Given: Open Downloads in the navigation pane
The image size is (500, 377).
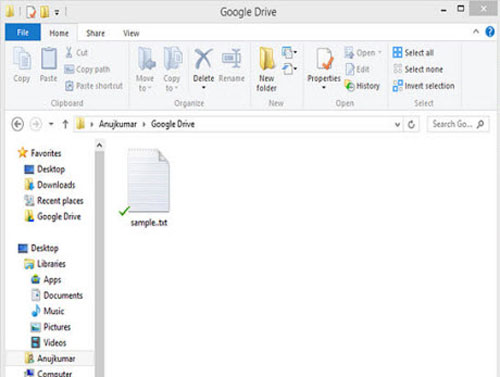Looking at the screenshot, I should 50,185.
